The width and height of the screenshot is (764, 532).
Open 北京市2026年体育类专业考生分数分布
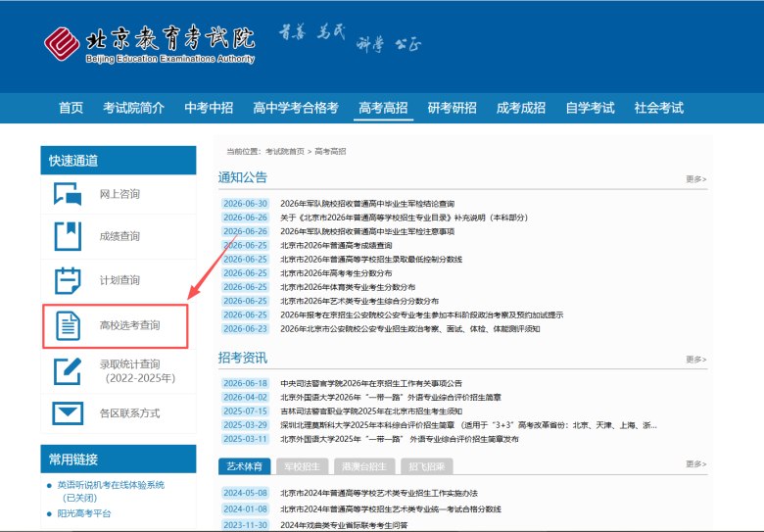click(x=348, y=287)
